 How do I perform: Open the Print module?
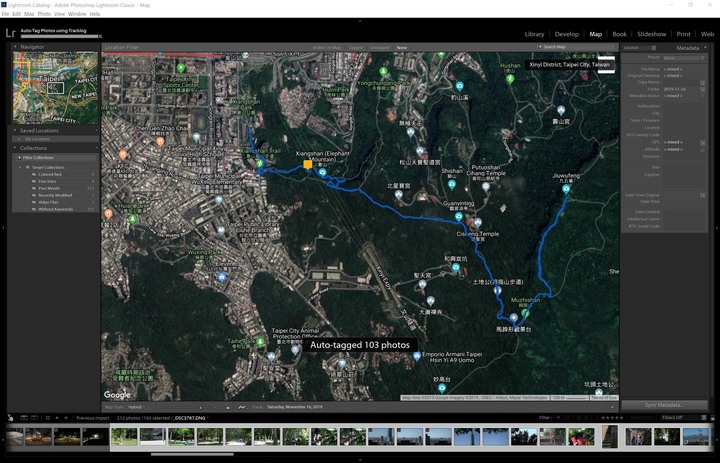[683, 34]
